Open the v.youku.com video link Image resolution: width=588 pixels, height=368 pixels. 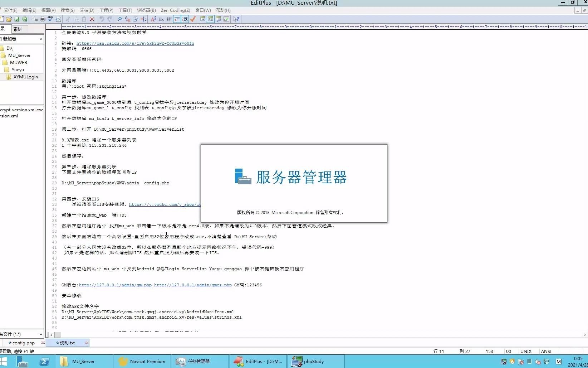tap(165, 204)
